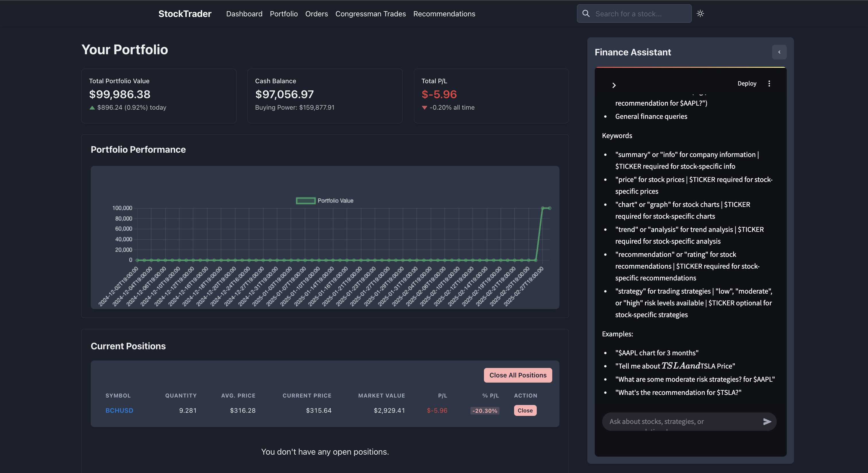Open the Recommendations page
868x473 pixels.
(x=444, y=14)
